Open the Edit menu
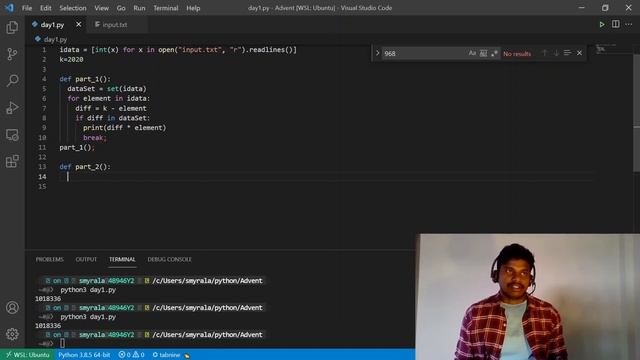Screen dimensions: 640x360 tap(46, 8)
